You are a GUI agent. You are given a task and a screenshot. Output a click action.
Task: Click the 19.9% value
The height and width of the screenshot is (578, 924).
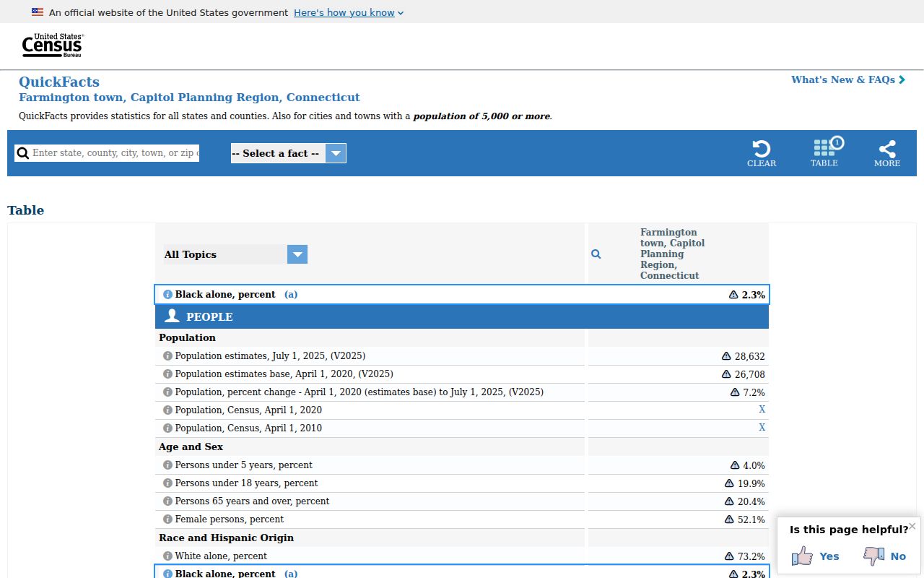(751, 483)
